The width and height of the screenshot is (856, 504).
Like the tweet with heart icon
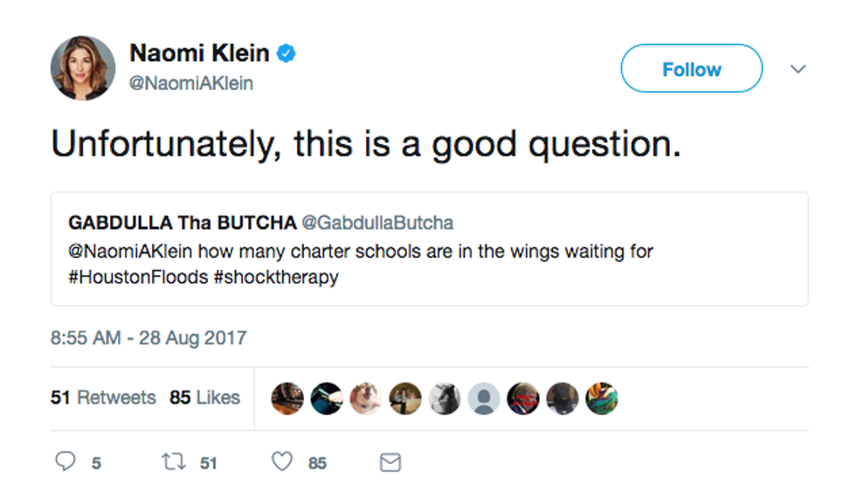(281, 462)
